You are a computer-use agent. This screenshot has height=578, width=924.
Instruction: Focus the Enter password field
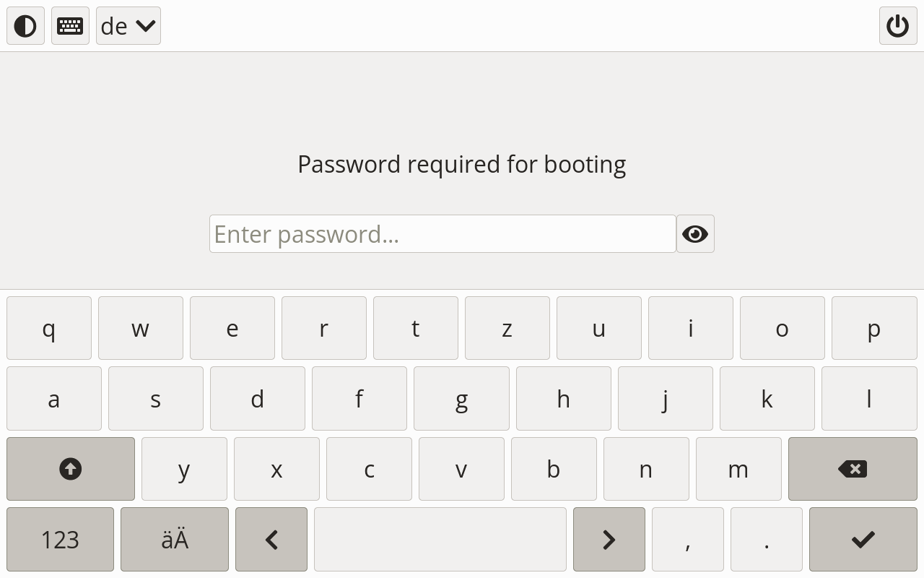[443, 234]
